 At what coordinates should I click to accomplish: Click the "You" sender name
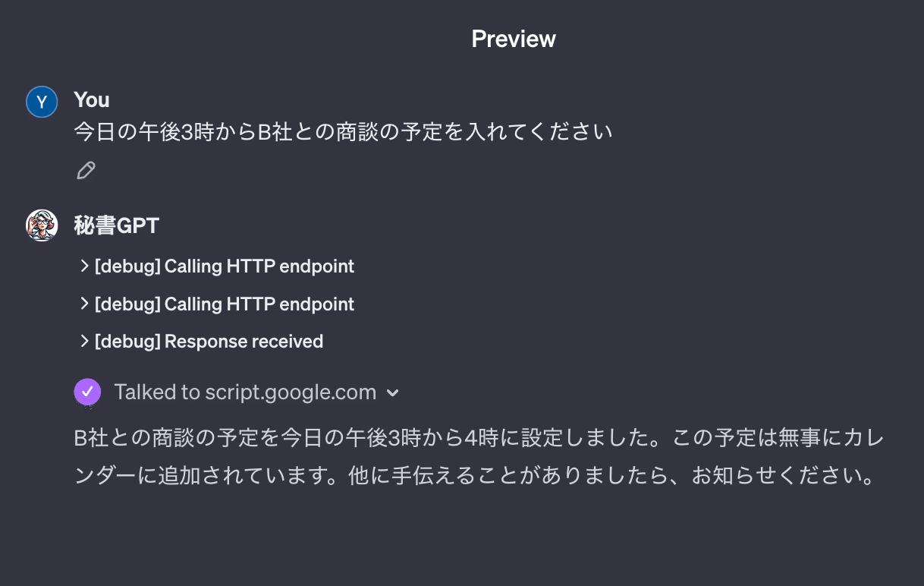click(x=92, y=99)
